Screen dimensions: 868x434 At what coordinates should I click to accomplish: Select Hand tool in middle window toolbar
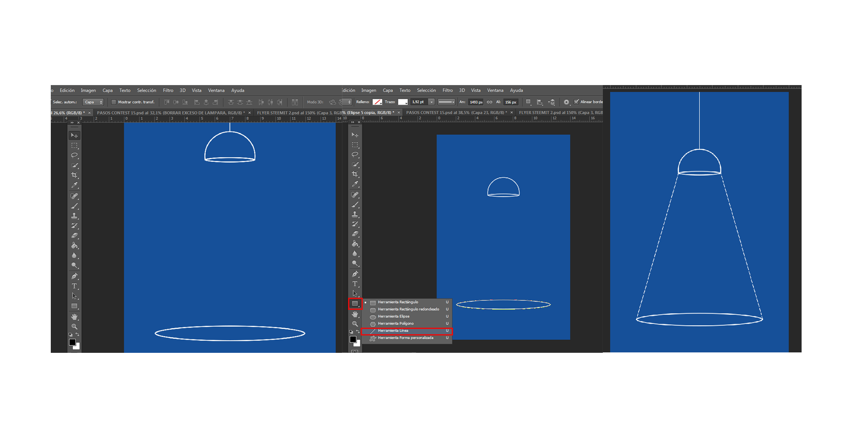(x=355, y=314)
